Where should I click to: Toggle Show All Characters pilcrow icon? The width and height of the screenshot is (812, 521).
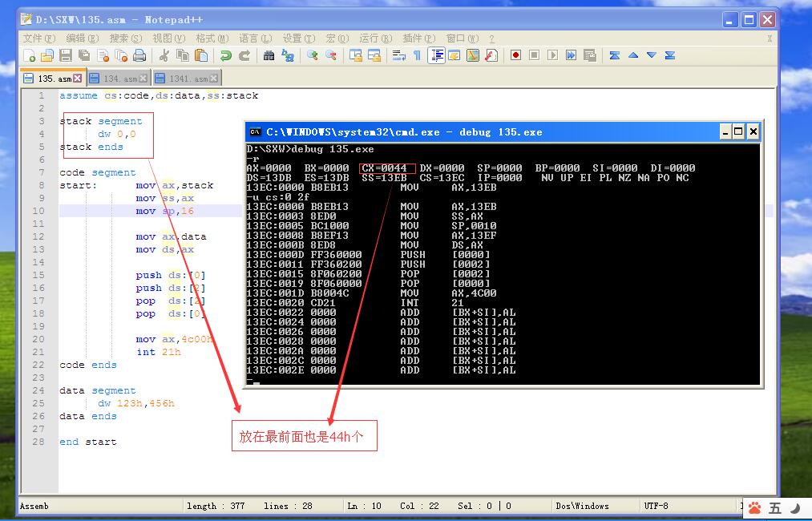pyautogui.click(x=417, y=55)
